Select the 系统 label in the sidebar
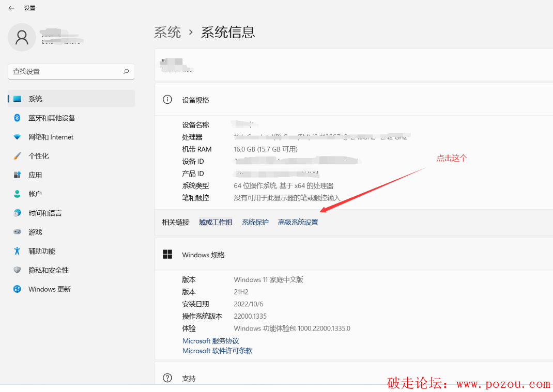553x392 pixels. click(35, 99)
